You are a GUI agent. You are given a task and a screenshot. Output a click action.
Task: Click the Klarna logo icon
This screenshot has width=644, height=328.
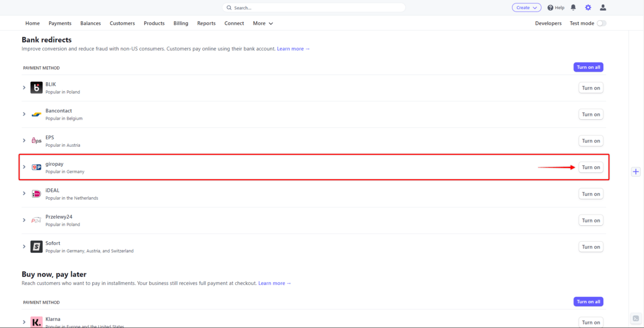[37, 322]
